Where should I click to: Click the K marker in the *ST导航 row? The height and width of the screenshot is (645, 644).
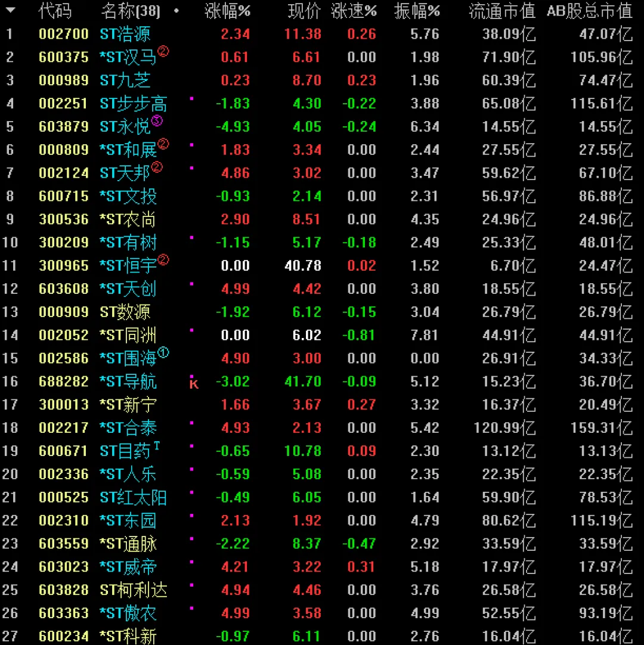tap(193, 384)
